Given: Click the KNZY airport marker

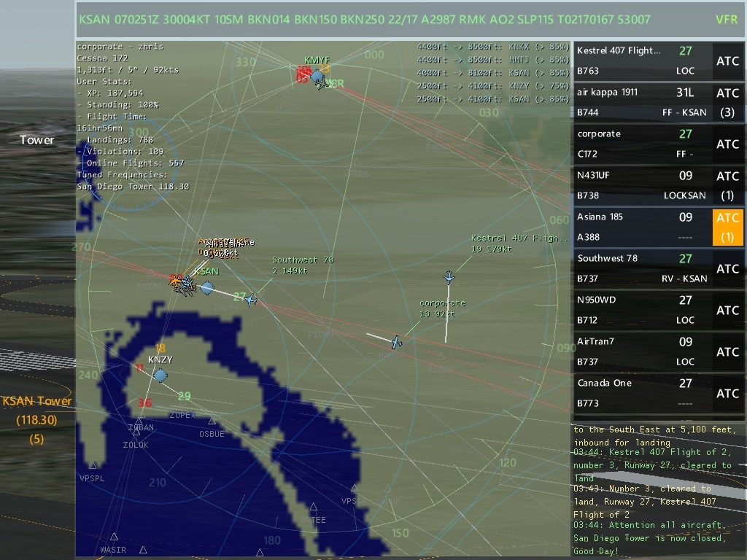Looking at the screenshot, I should tap(160, 376).
